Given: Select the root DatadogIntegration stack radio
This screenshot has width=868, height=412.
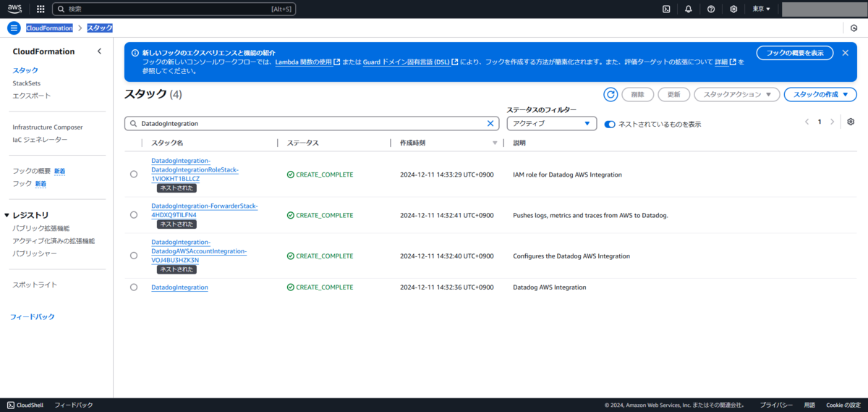Looking at the screenshot, I should coord(134,287).
